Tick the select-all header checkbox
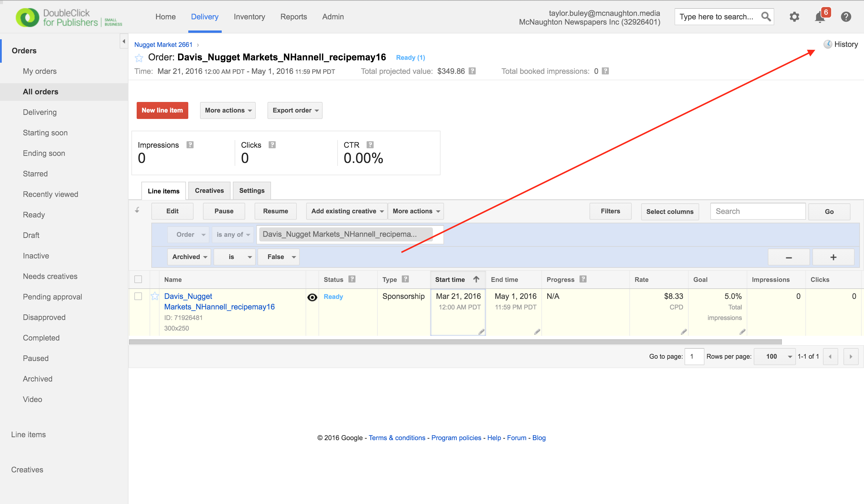Screen dimensions: 864x504 point(138,279)
